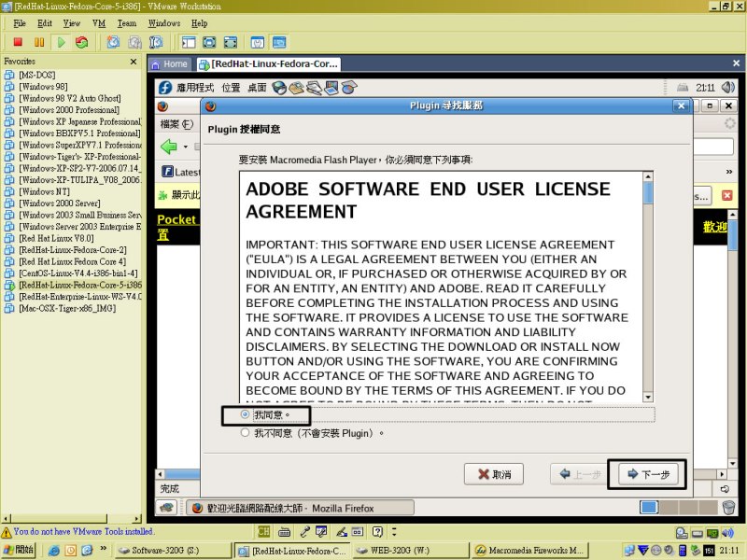Image resolution: width=747 pixels, height=560 pixels.
Task: Open the Team menu
Action: 127,23
